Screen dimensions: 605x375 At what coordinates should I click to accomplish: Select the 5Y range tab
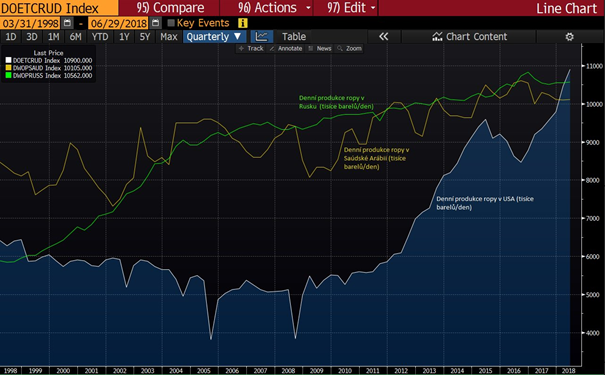(145, 37)
